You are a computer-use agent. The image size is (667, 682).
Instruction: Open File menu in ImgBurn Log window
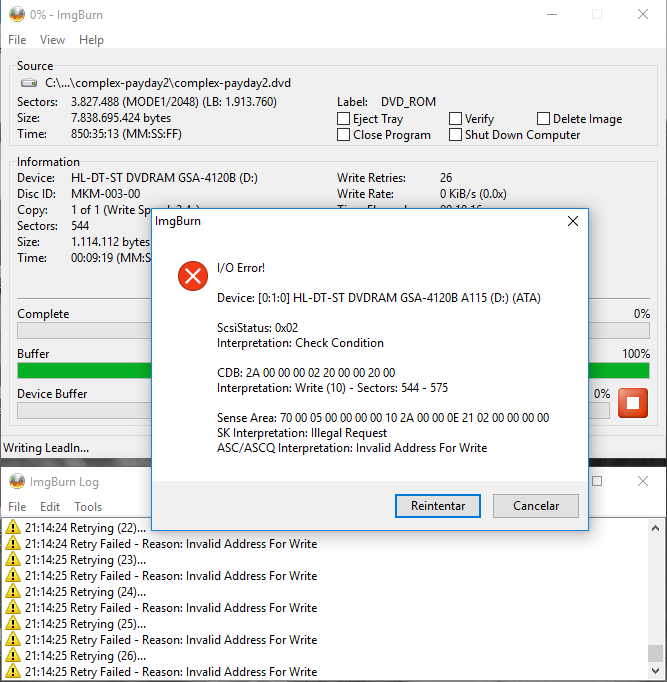click(17, 507)
